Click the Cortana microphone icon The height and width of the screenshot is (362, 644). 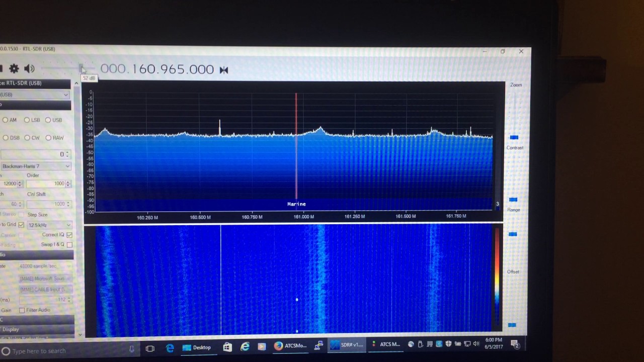pos(132,349)
